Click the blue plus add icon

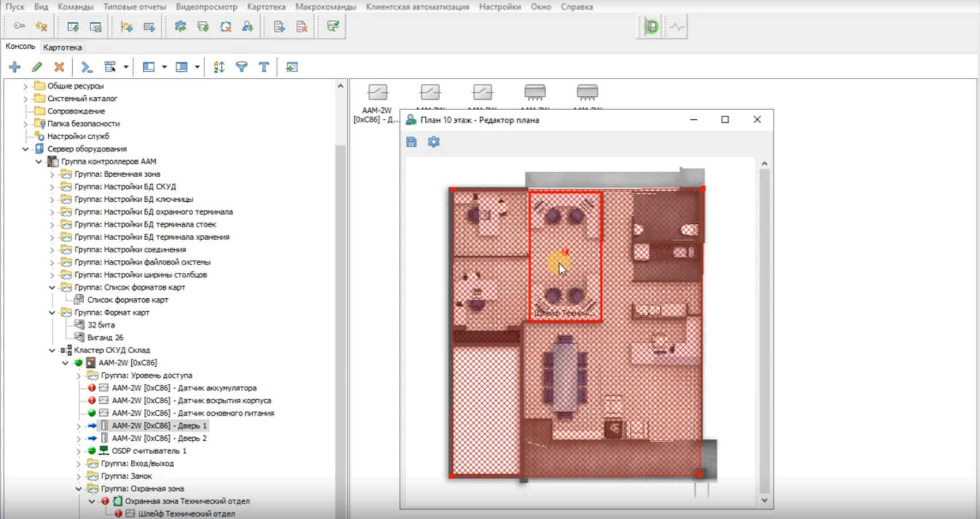pyautogui.click(x=15, y=67)
